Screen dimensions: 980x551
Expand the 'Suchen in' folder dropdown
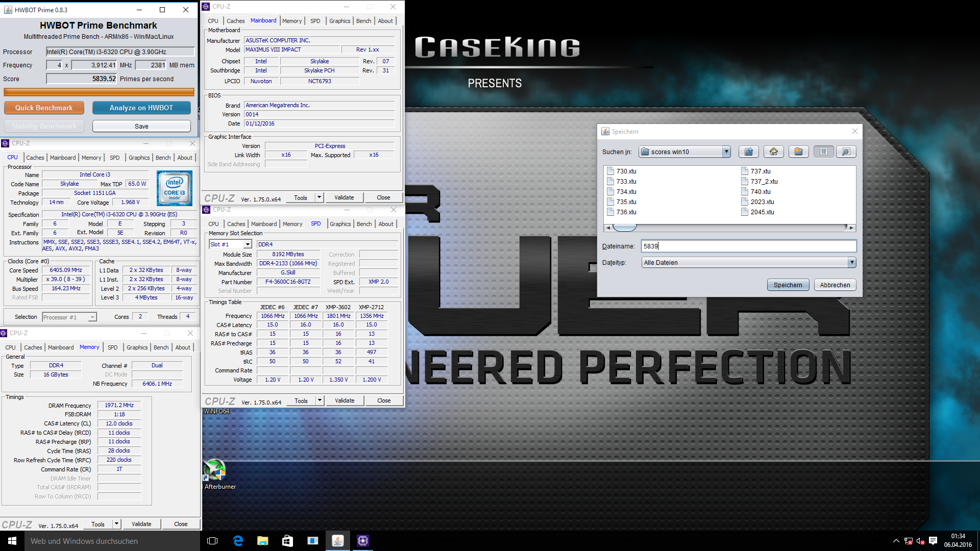726,152
